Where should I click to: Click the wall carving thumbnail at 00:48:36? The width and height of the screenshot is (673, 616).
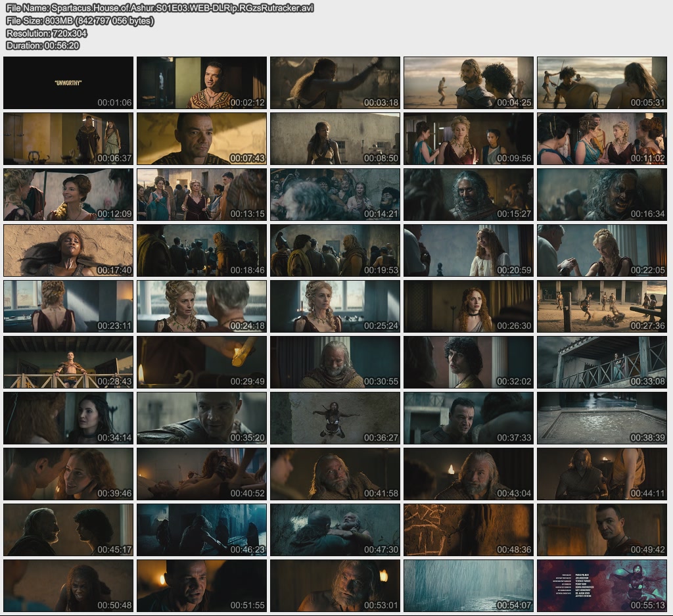pyautogui.click(x=469, y=530)
